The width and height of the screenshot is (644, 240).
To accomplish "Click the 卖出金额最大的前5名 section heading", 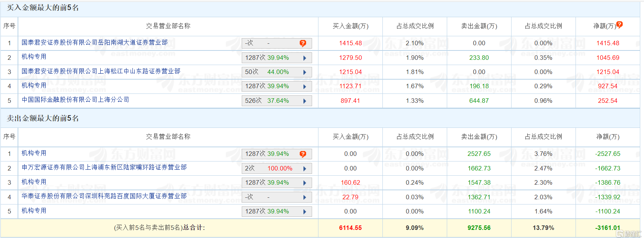I will pyautogui.click(x=43, y=119).
